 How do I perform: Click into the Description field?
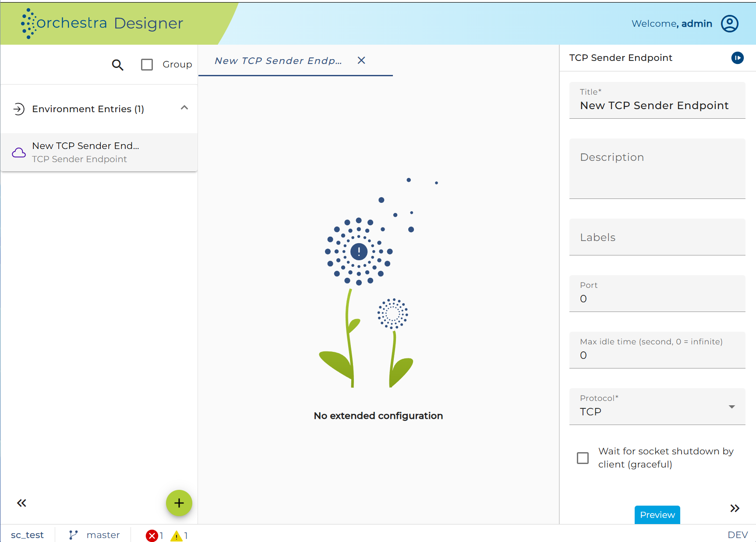pos(657,169)
